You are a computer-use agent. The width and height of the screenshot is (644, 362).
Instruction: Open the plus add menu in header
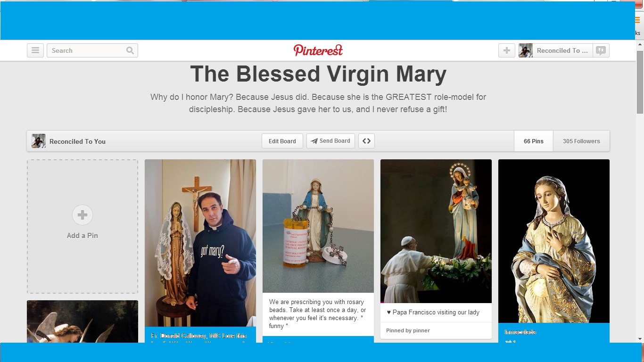tap(507, 50)
